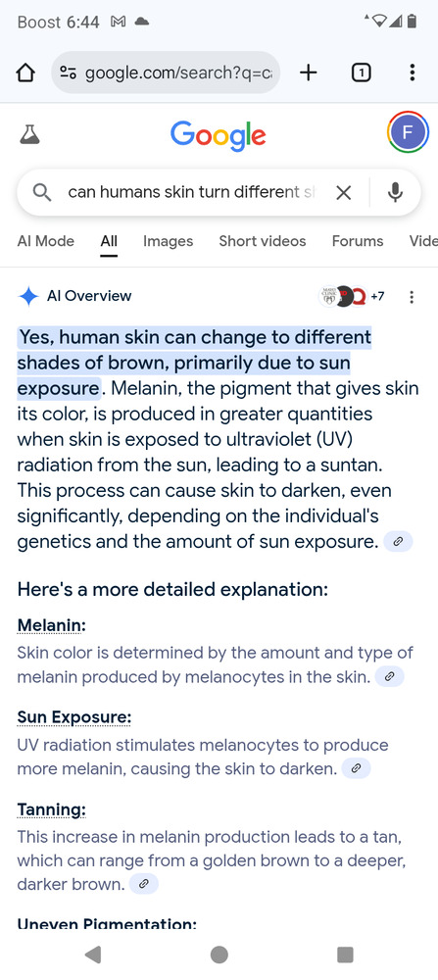The image size is (438, 980).
Task: Tap the Chrome home icon
Action: point(24,73)
